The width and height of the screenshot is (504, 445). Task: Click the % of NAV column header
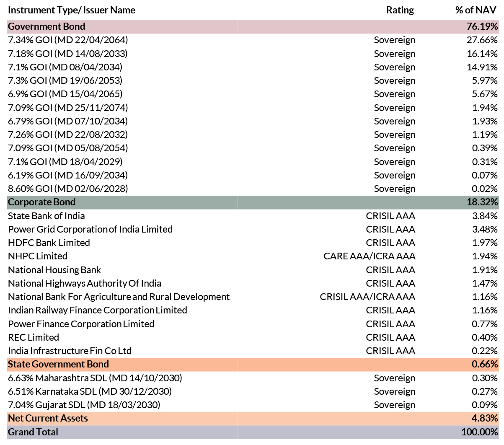(476, 10)
